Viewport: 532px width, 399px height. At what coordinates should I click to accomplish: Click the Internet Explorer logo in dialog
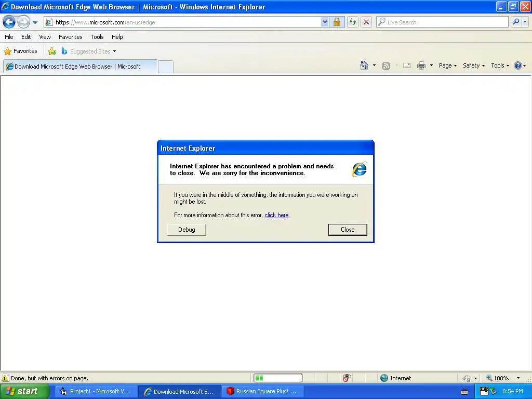(360, 169)
